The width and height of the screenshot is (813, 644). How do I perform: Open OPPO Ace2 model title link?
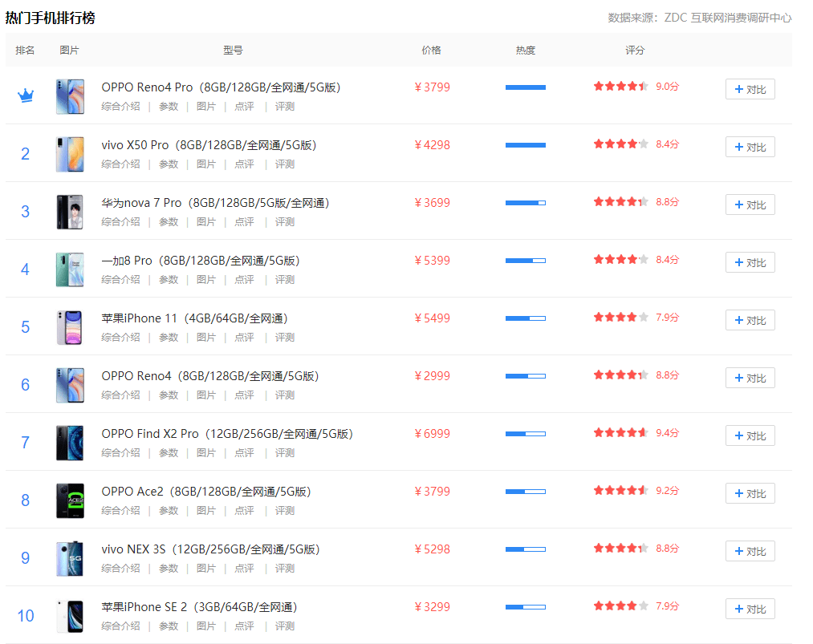coord(205,492)
